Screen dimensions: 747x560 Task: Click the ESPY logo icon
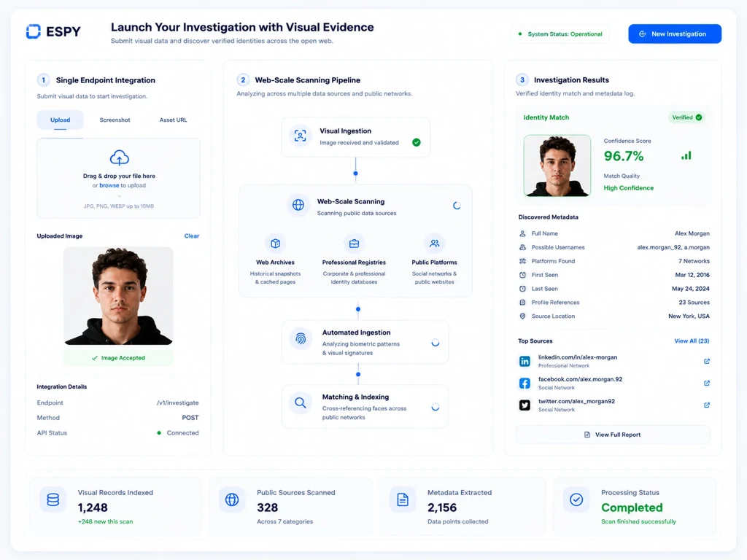[x=34, y=31]
